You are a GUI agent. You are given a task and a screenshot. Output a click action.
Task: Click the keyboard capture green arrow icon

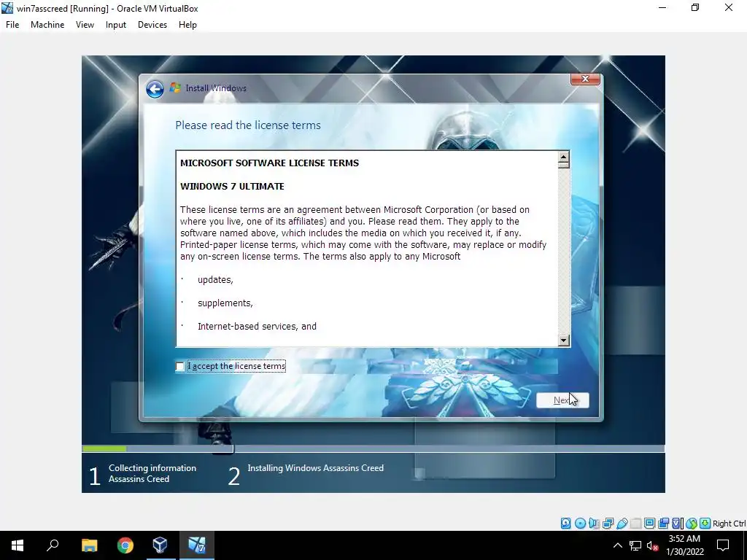click(705, 524)
